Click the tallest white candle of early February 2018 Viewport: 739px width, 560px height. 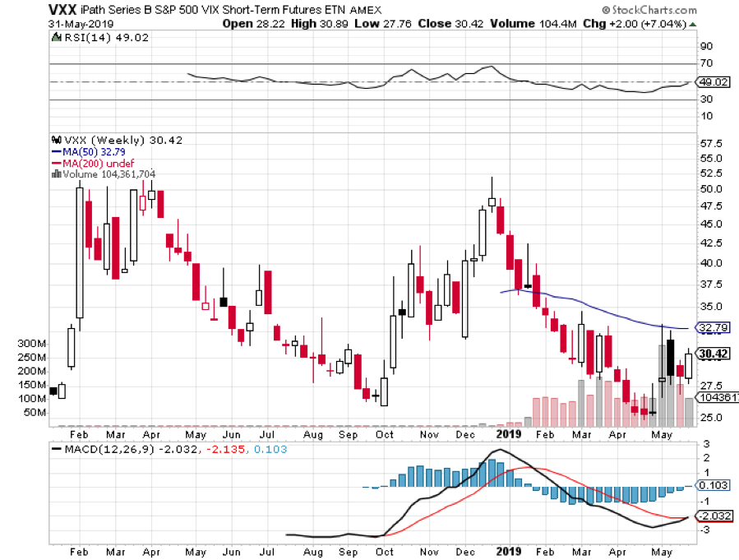point(80,252)
